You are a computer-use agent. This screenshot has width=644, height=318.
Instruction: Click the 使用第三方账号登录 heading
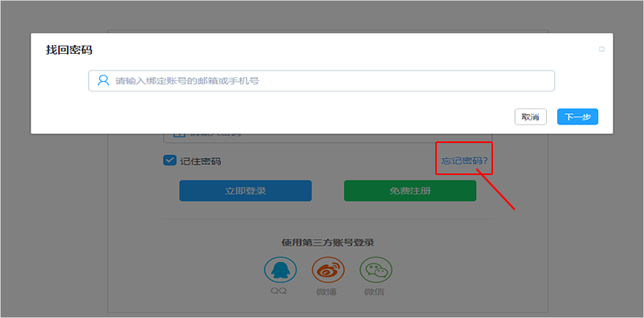[x=328, y=243]
